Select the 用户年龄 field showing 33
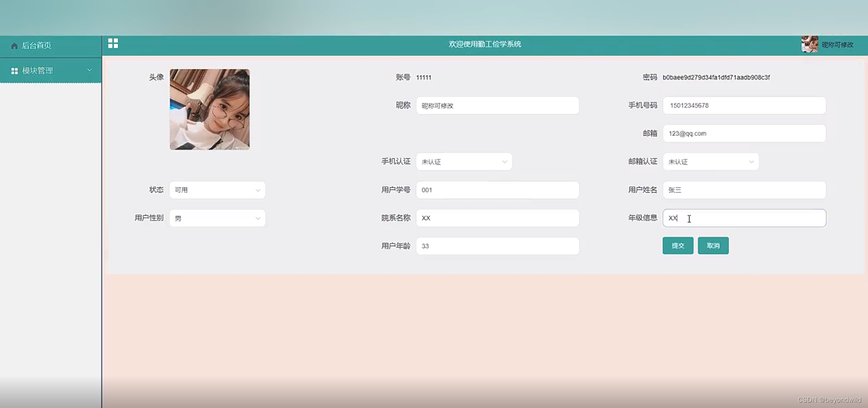Viewport: 868px width, 408px height. pos(497,246)
